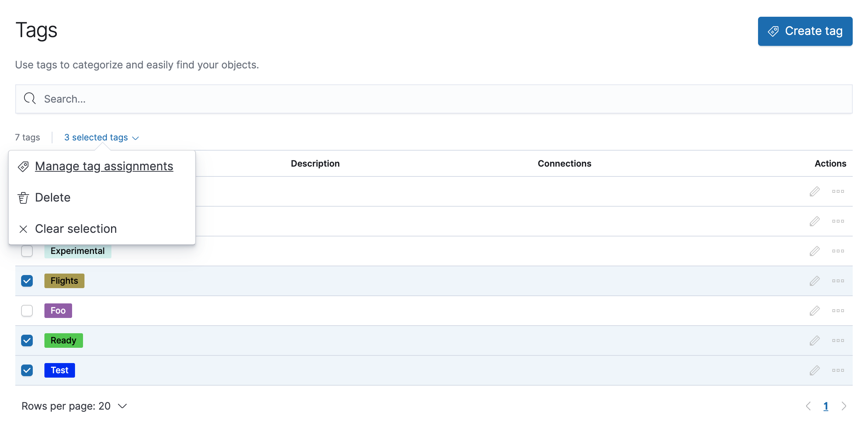Image resolution: width=868 pixels, height=430 pixels.
Task: Open the ellipsis actions for the Ready tag
Action: (x=839, y=340)
